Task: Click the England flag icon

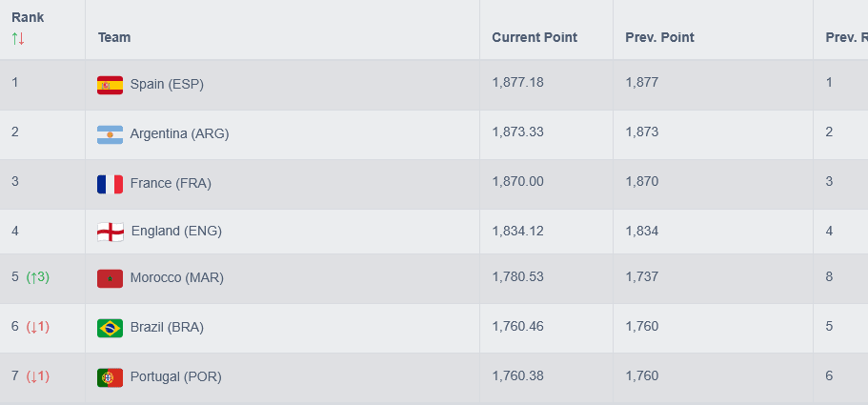Action: [x=110, y=232]
